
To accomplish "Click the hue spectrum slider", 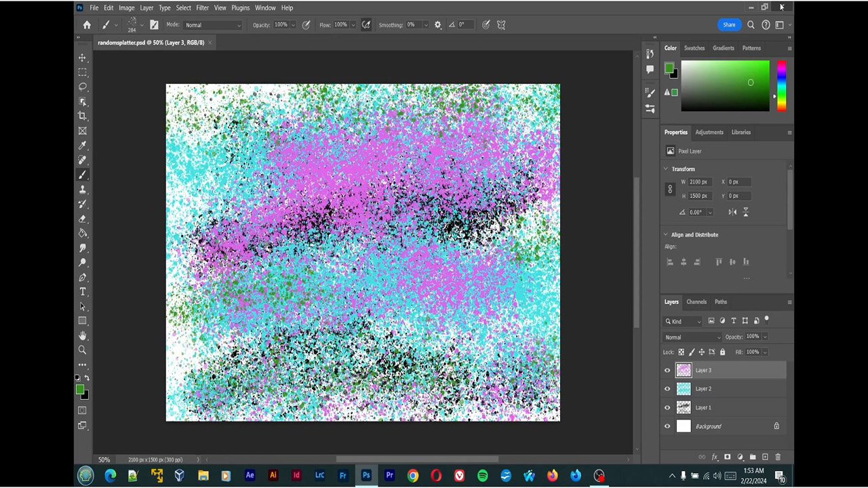I will coord(781,85).
